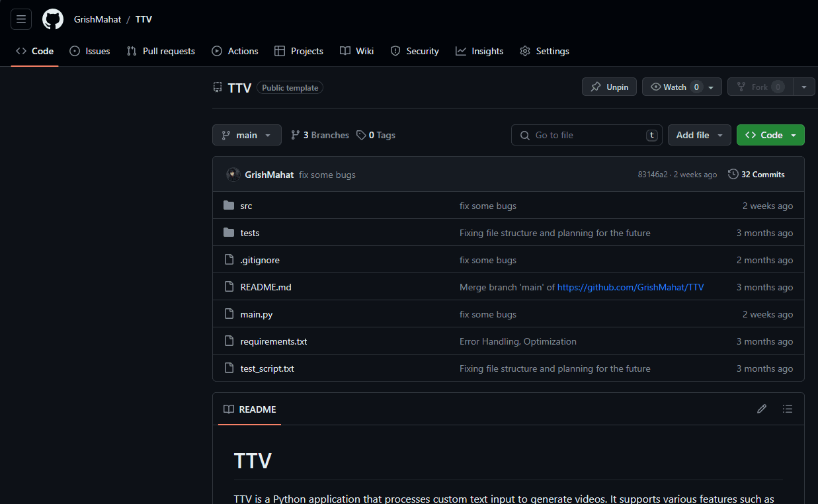The width and height of the screenshot is (818, 504).
Task: Click the test_script.txt file icon
Action: coord(229,368)
